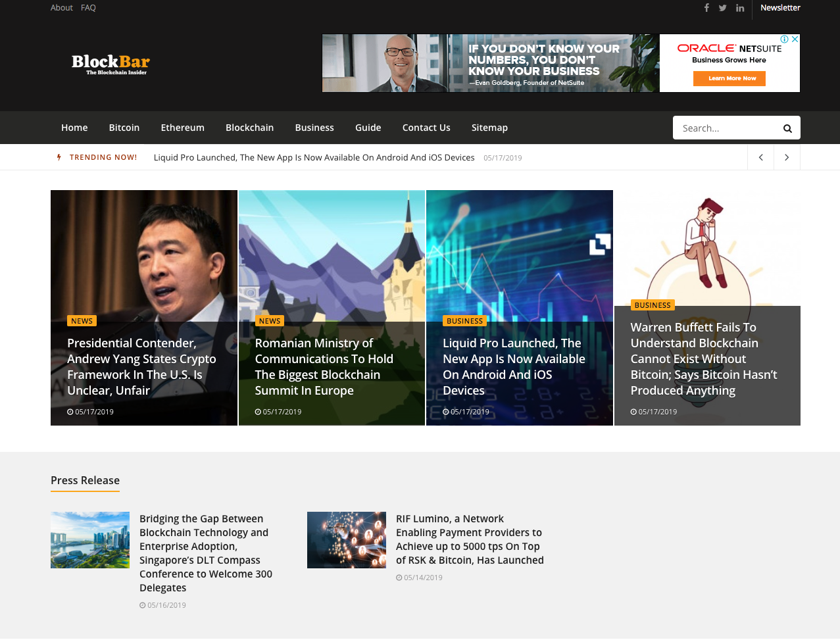
Task: Close the Oracle ad with X icon
Action: click(x=795, y=39)
